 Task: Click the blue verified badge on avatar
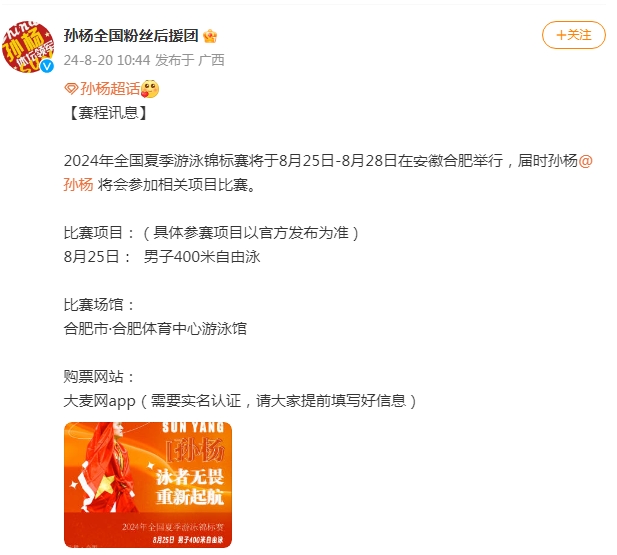pos(47,66)
